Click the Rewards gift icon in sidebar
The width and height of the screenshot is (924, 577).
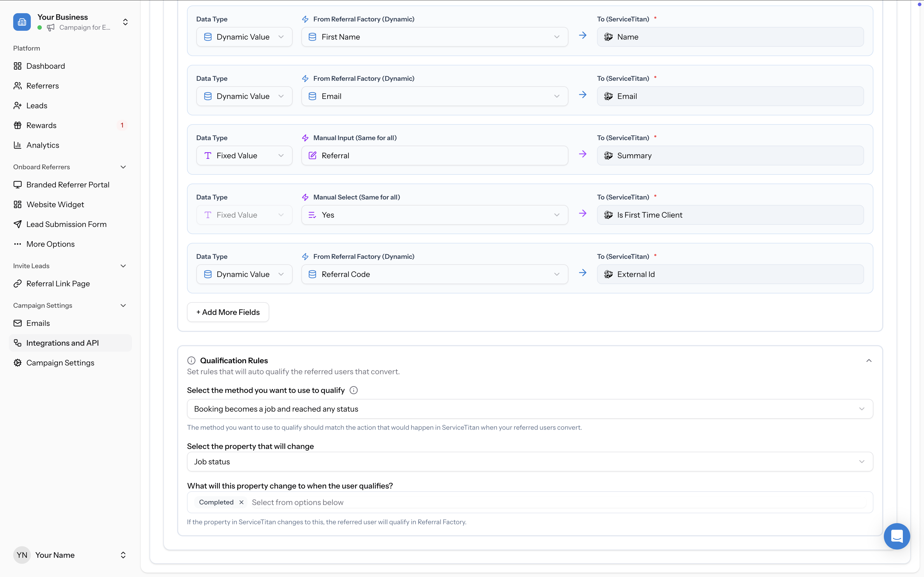[18, 125]
